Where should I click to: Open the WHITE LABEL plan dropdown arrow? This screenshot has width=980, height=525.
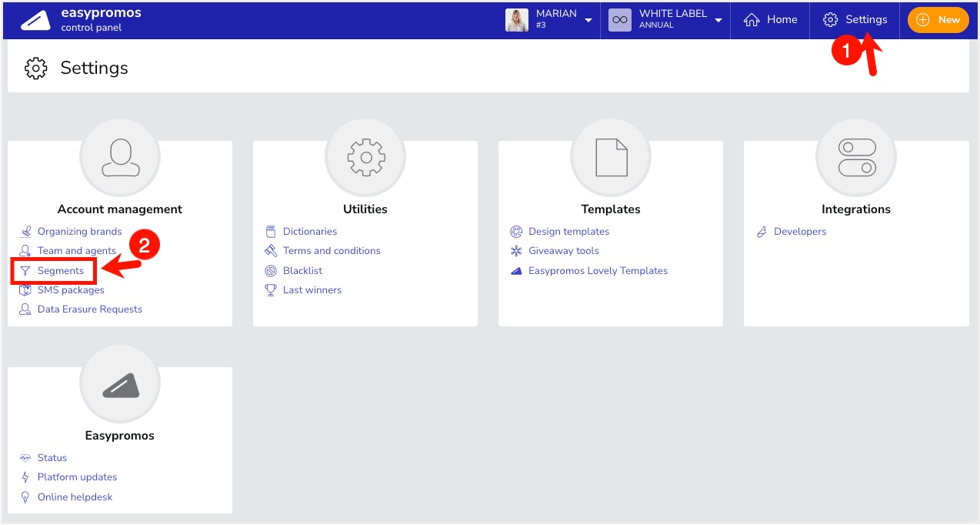tap(718, 20)
